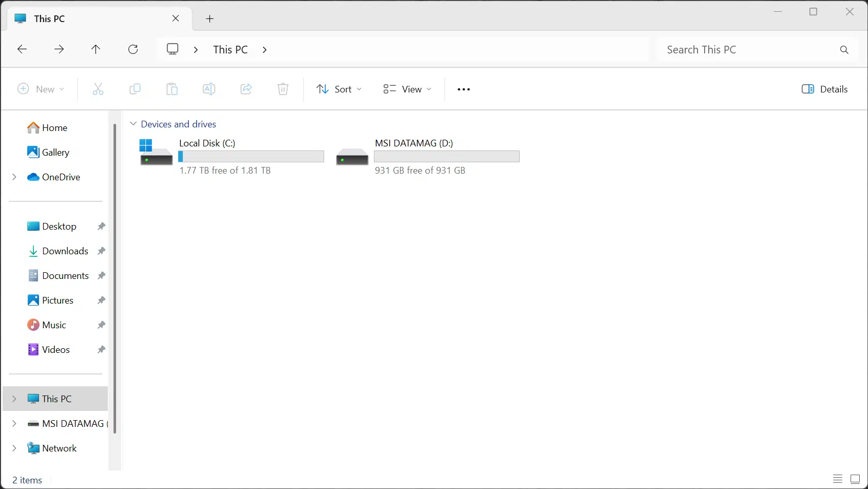Open the New dropdown menu
Viewport: 868px width, 489px height.
click(x=41, y=89)
